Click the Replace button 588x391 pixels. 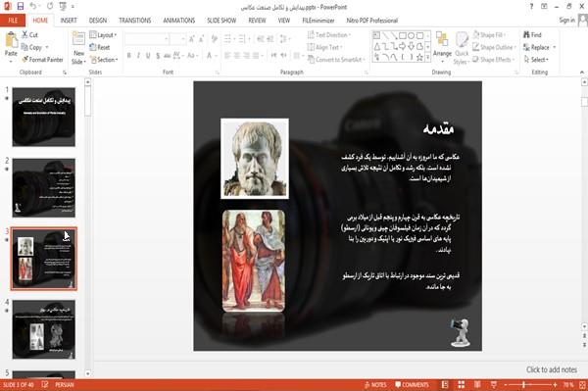537,47
